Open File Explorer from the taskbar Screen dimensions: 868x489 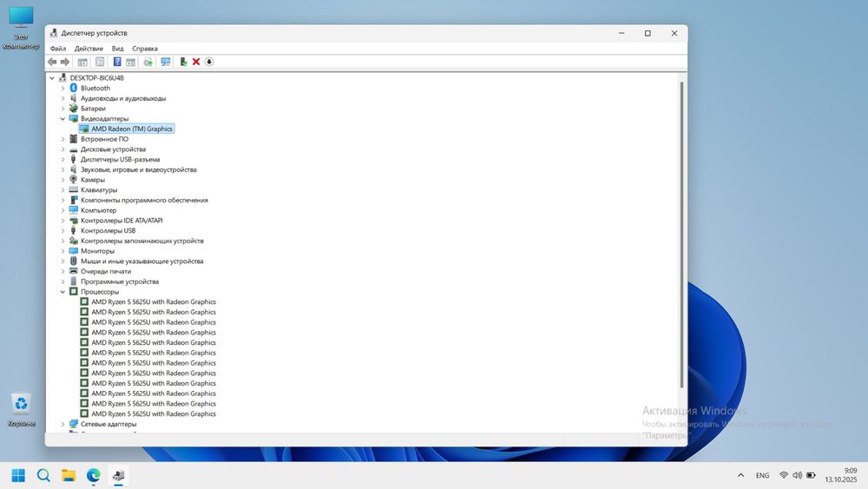[69, 476]
